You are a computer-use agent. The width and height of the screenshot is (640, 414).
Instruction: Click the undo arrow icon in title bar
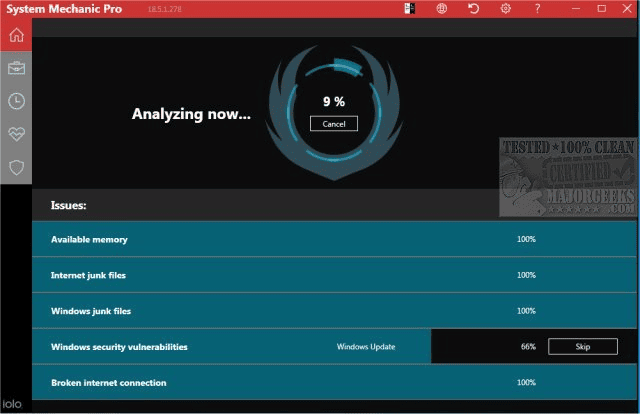[473, 9]
